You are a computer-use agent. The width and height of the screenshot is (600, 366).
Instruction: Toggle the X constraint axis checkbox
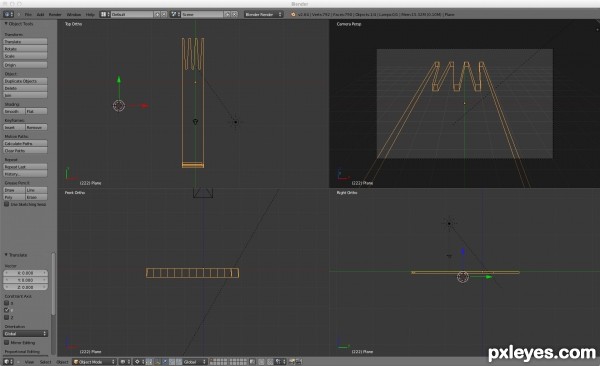tap(7, 303)
